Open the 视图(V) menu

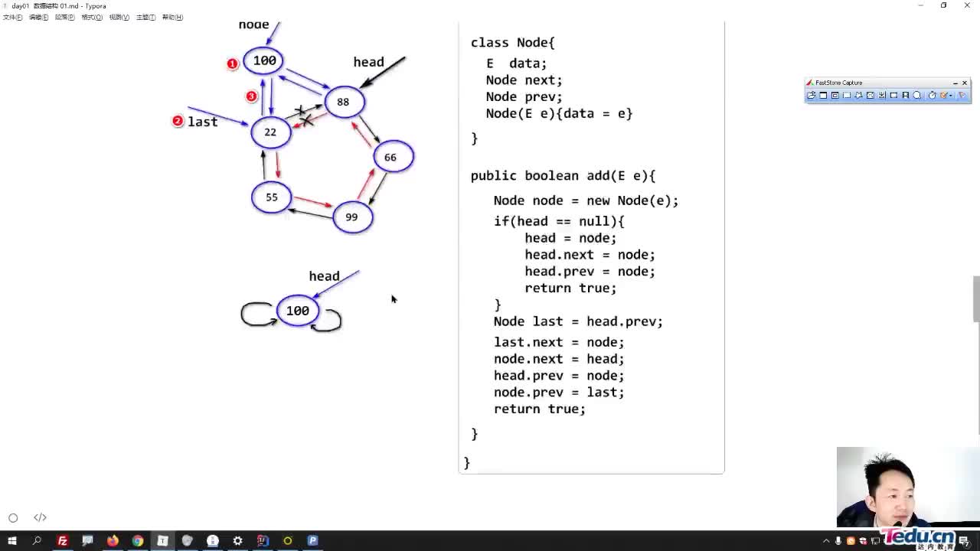[x=119, y=17]
